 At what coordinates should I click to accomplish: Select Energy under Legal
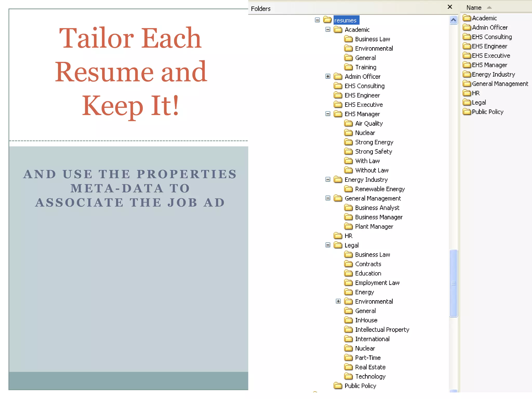[364, 292]
